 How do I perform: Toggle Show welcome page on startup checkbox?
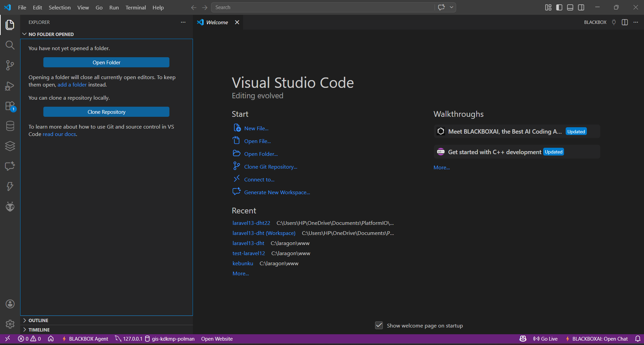[379, 325]
